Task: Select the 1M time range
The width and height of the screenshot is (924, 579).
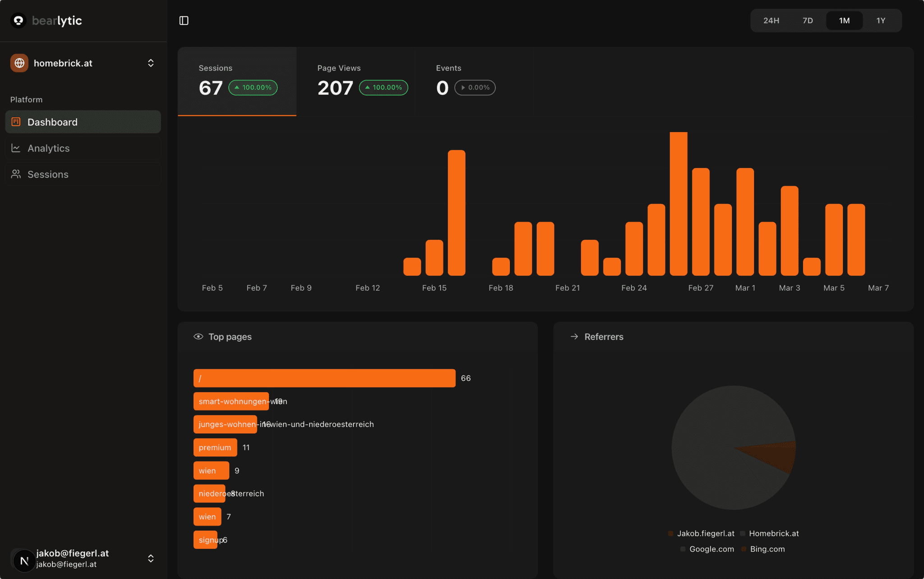Action: tap(844, 20)
